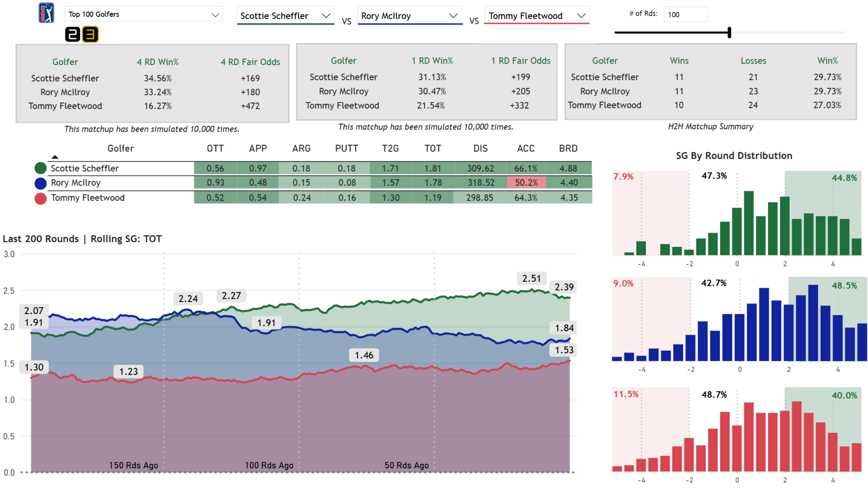Click the 1 RD Fair Odds header
868x489 pixels.
[520, 61]
